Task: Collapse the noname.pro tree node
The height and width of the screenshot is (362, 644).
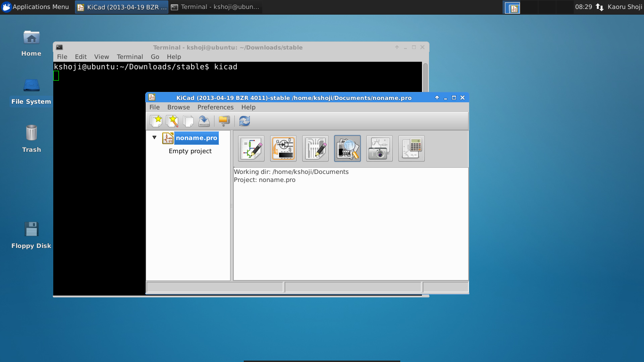Action: 154,138
